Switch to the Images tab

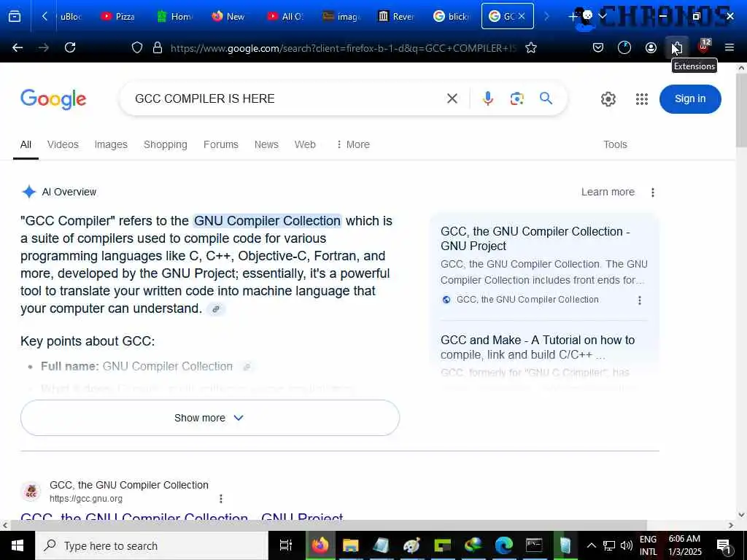[111, 144]
